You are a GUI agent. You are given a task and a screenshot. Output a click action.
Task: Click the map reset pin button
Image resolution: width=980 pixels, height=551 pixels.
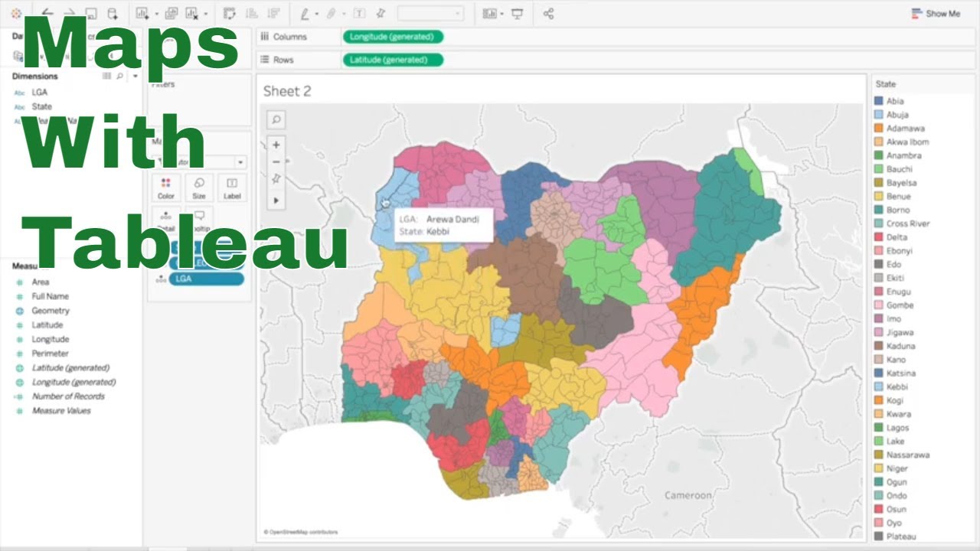click(x=276, y=179)
